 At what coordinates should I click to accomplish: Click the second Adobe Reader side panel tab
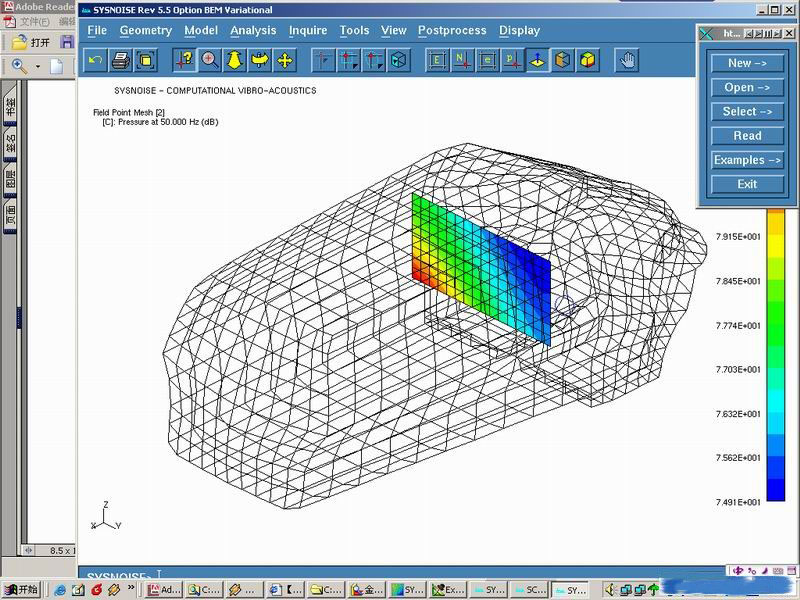[10, 142]
